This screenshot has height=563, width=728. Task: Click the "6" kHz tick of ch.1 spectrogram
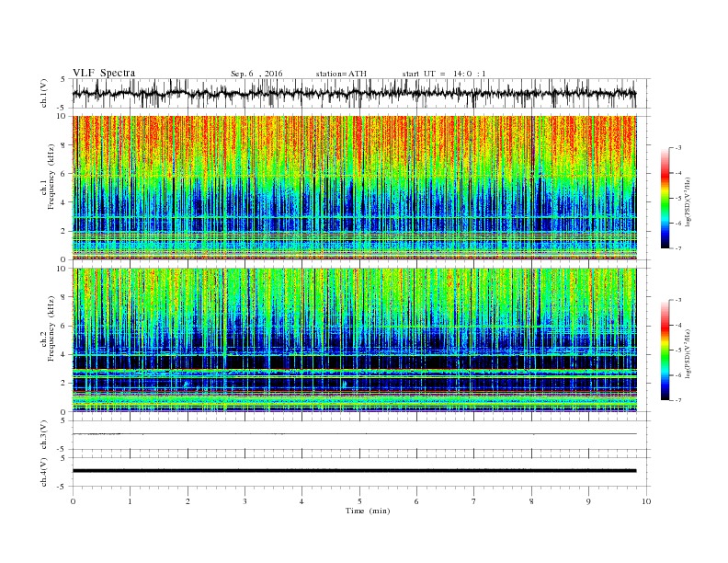63,174
